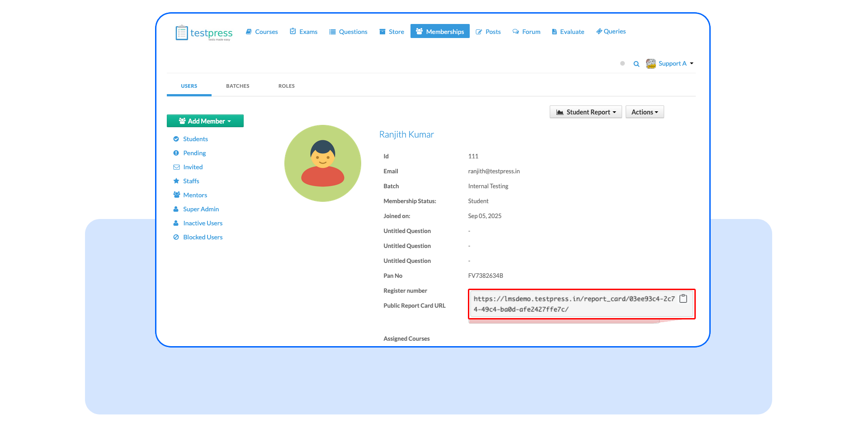Open the Invited members list
The image size is (868, 438).
pyautogui.click(x=193, y=167)
